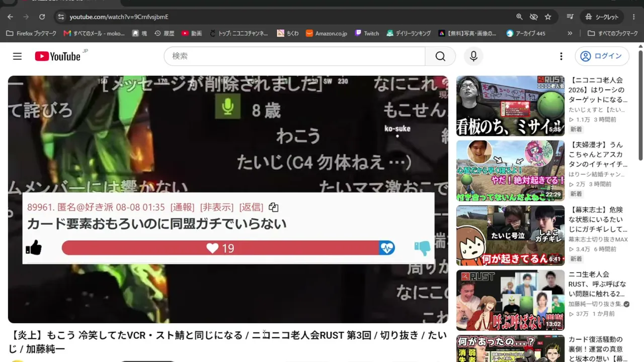This screenshot has width=644, height=362.
Task: Open YouTube settings three-dot menu
Action: coord(561,56)
